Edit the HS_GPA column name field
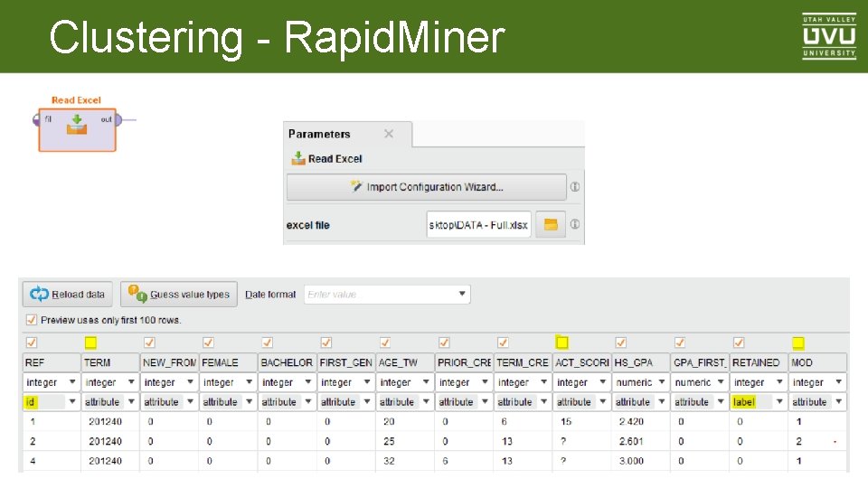This screenshot has height=488, width=868. click(640, 362)
